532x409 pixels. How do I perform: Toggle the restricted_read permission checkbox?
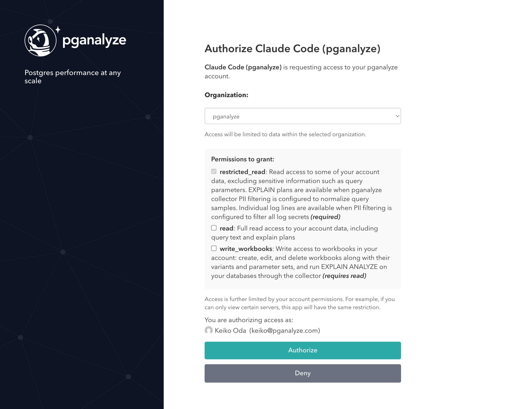(214, 171)
